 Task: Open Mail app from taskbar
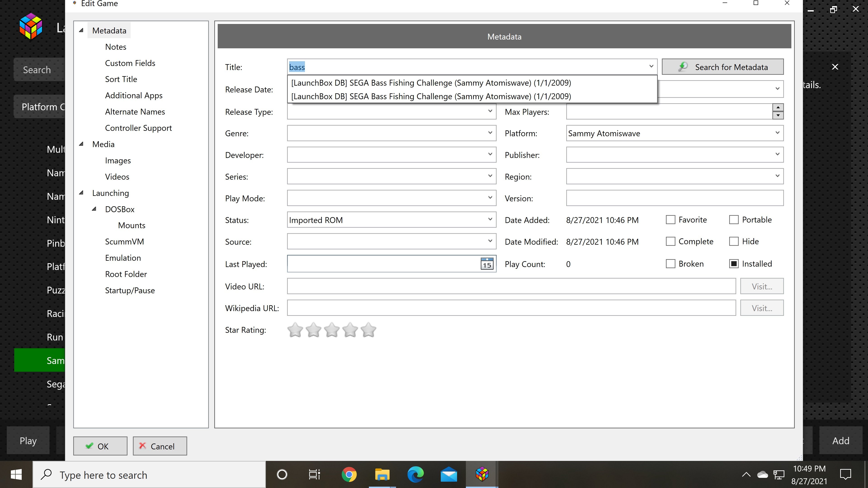point(449,475)
